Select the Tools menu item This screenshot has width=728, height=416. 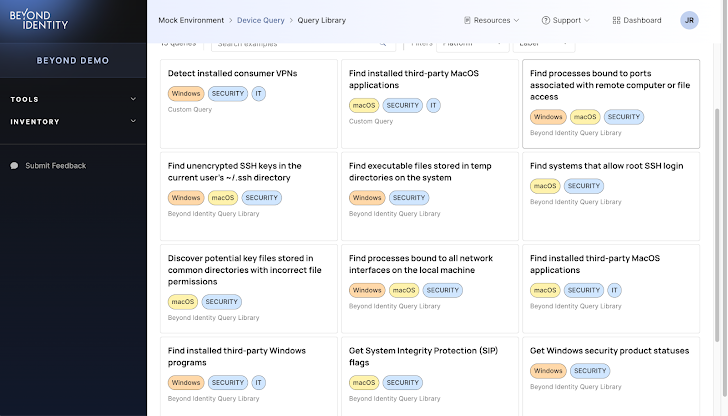[73, 99]
